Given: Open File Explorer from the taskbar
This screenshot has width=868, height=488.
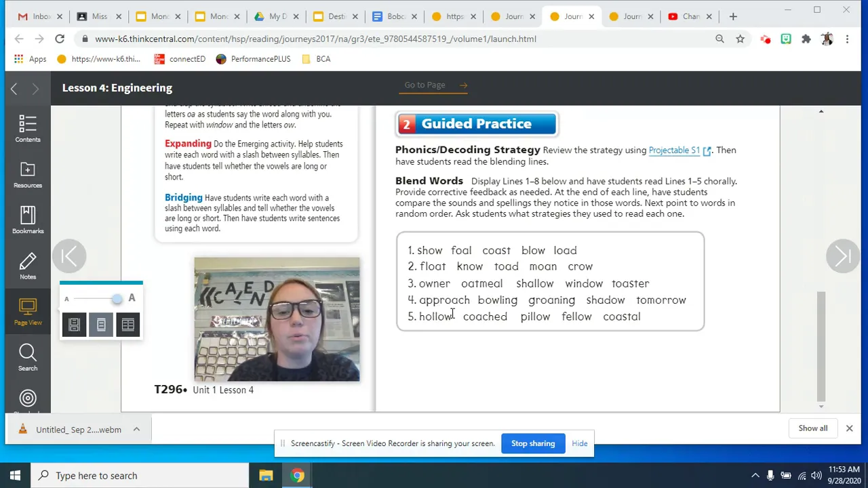Looking at the screenshot, I should point(266,475).
